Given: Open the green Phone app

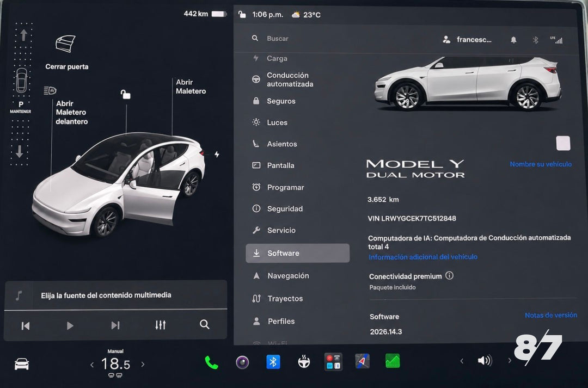Looking at the screenshot, I should point(211,362).
